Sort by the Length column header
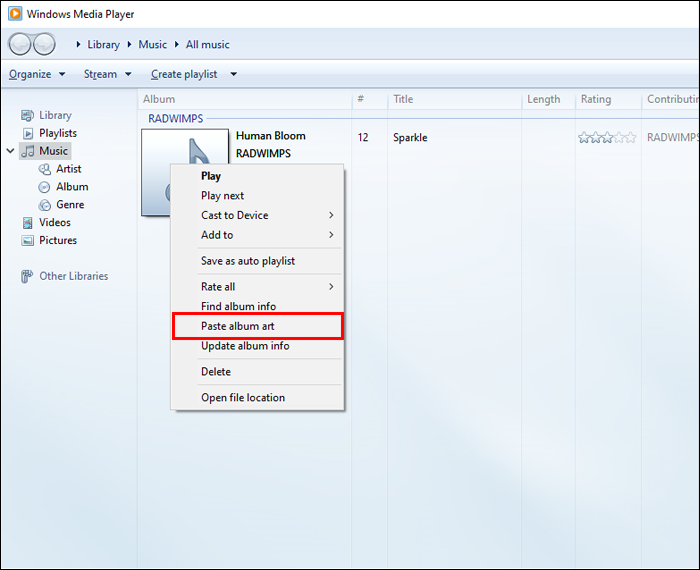Viewport: 700px width, 570px height. tap(549, 99)
